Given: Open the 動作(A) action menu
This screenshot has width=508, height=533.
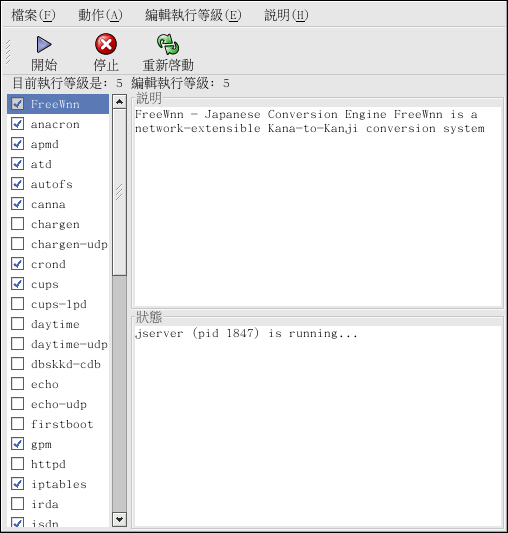Looking at the screenshot, I should tap(100, 15).
